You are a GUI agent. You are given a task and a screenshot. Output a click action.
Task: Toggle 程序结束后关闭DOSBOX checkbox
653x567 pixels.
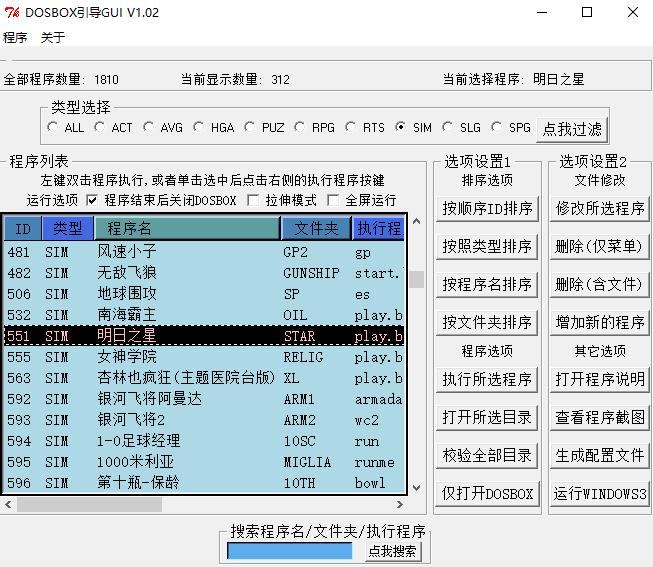click(x=92, y=200)
